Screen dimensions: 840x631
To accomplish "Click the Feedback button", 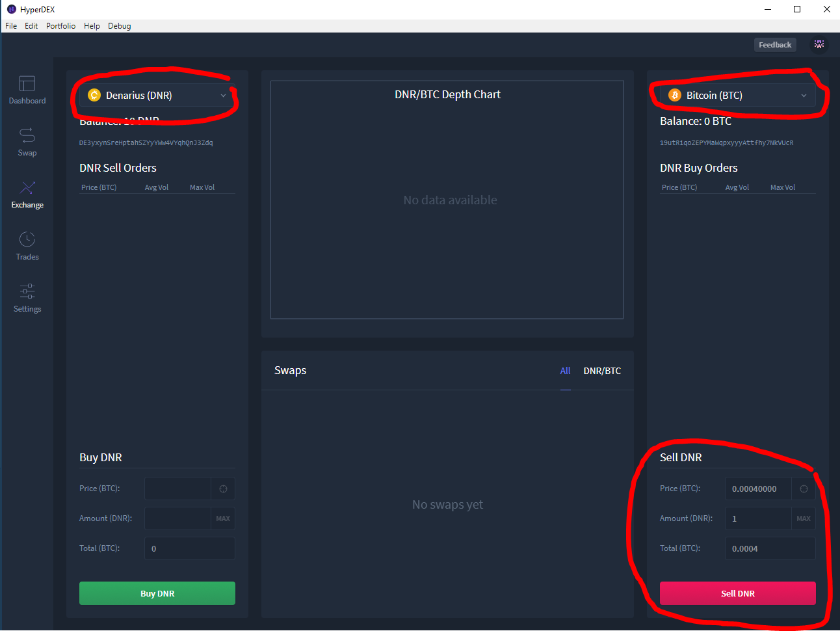I will coord(775,45).
